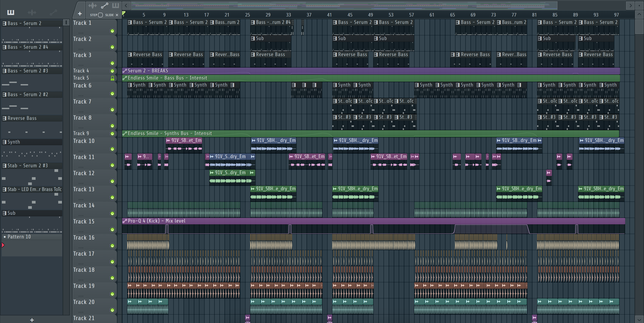Mute Track 15 with its green LED
The width and height of the screenshot is (644, 323).
pos(112,229)
